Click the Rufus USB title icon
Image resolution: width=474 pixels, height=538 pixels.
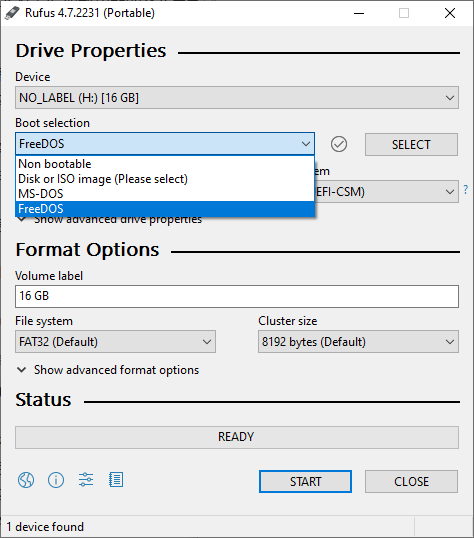[12, 13]
